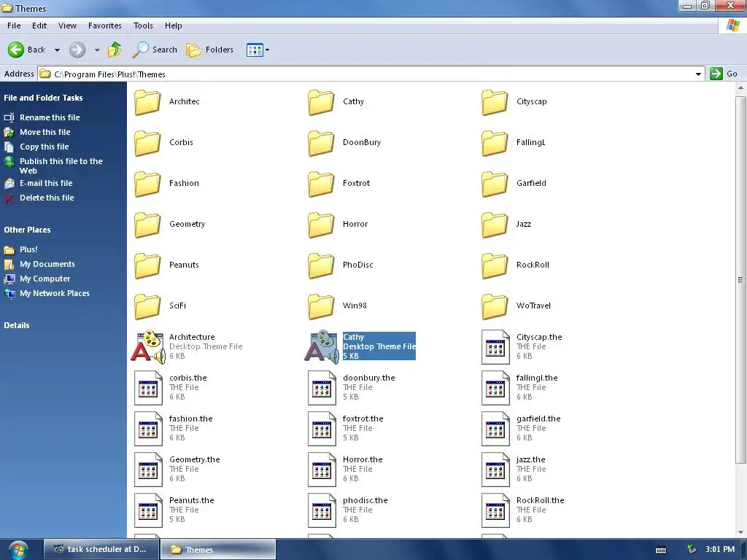Open My Computer from Other Places
The height and width of the screenshot is (560, 747).
pyautogui.click(x=44, y=279)
